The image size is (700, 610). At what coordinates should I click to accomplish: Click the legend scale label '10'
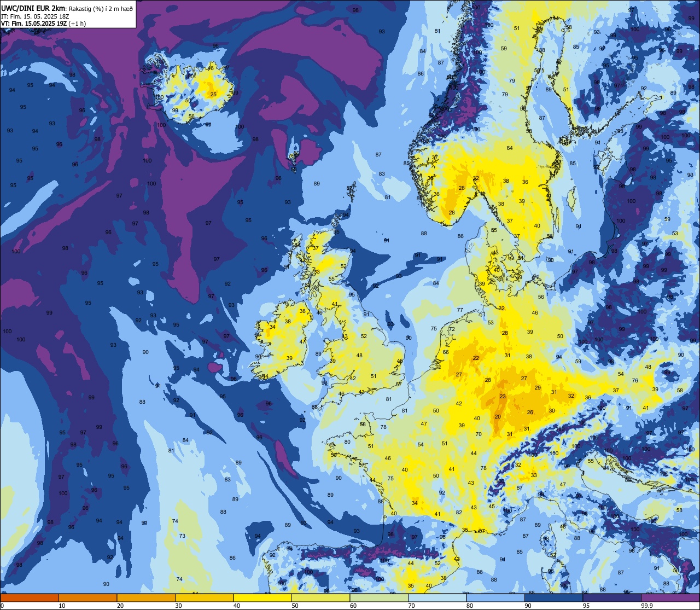tap(62, 606)
